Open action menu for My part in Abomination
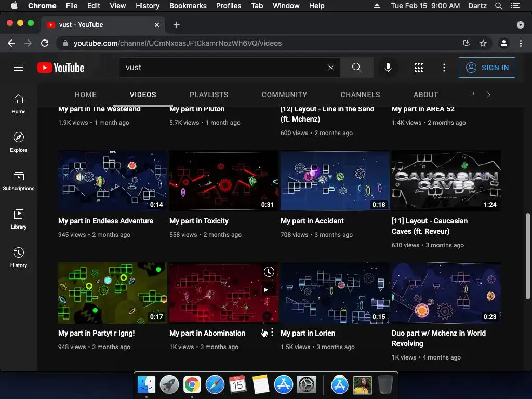This screenshot has height=399, width=532. pyautogui.click(x=272, y=332)
